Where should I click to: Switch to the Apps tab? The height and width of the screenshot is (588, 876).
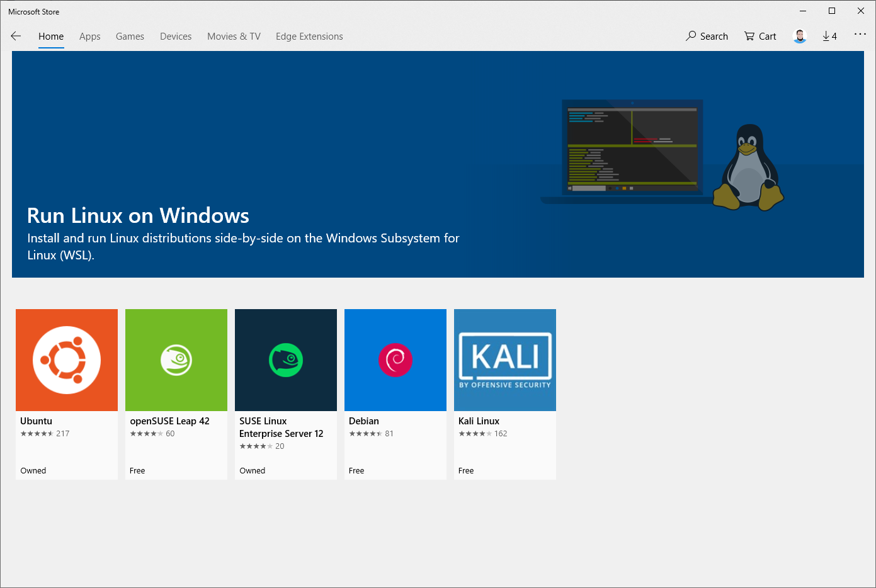coord(90,37)
